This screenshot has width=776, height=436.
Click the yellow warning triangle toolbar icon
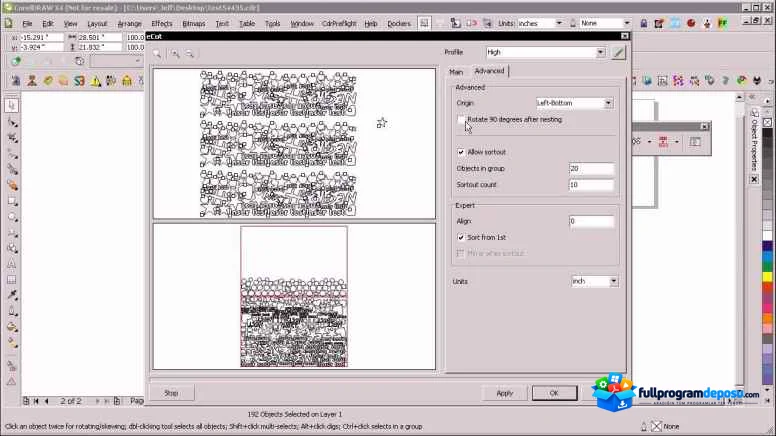point(95,81)
